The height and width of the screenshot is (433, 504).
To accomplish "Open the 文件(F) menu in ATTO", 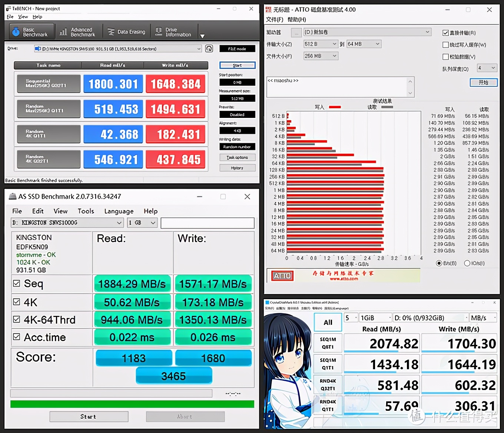I will click(275, 20).
